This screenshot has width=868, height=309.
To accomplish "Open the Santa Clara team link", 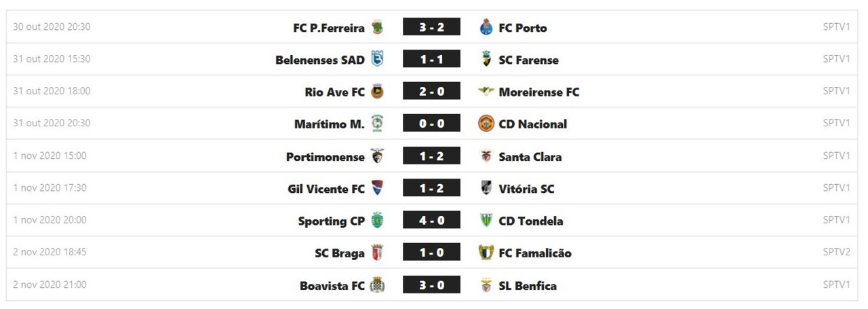I will click(x=530, y=157).
